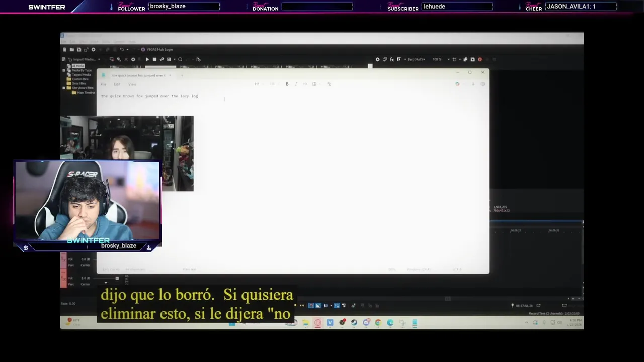Select the Main Timeline bin

[x=86, y=93]
